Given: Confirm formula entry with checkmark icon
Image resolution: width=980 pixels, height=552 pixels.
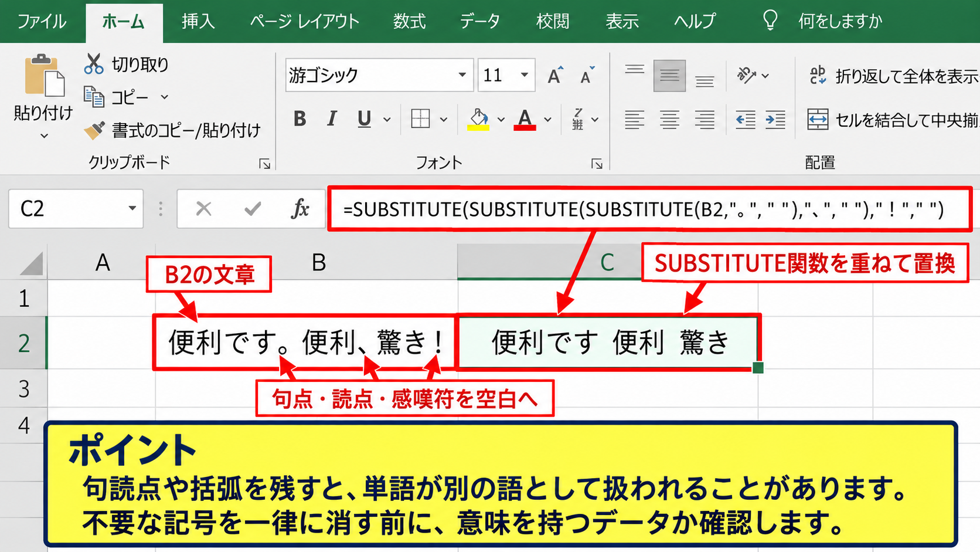Looking at the screenshot, I should coord(253,208).
